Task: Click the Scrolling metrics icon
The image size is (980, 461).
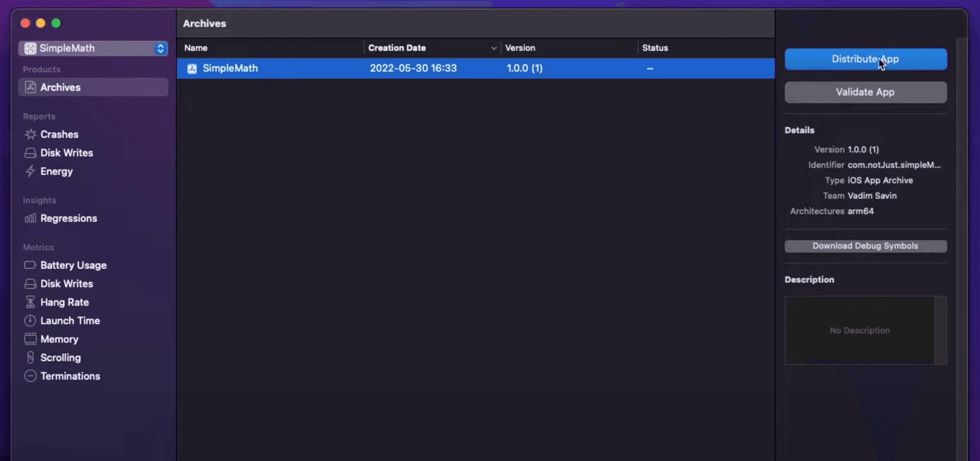Action: coord(30,358)
